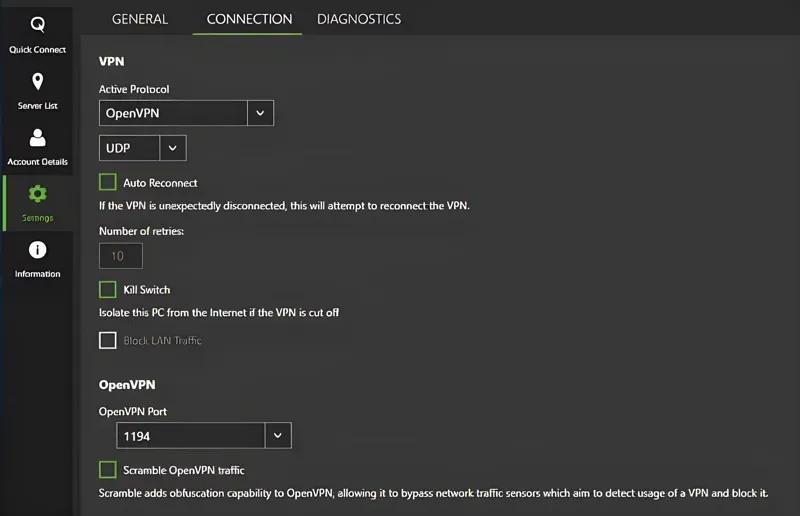The height and width of the screenshot is (516, 800).
Task: Turn on the Kill Switch checkbox
Action: click(108, 289)
